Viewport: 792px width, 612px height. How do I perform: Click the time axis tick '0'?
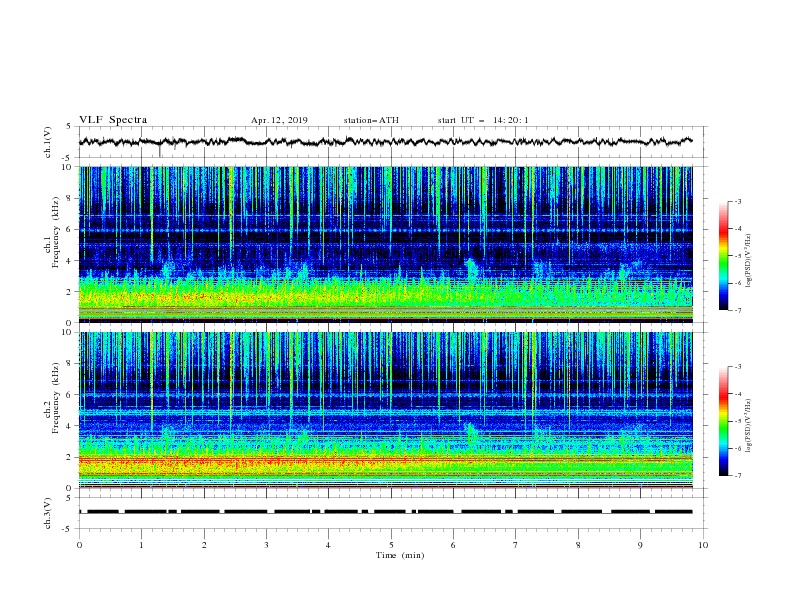click(x=79, y=545)
